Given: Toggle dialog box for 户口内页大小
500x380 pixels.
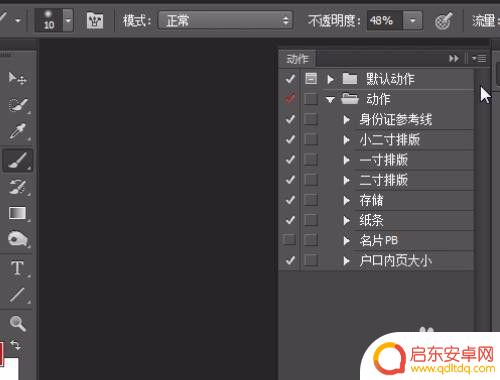Looking at the screenshot, I should [x=311, y=260].
